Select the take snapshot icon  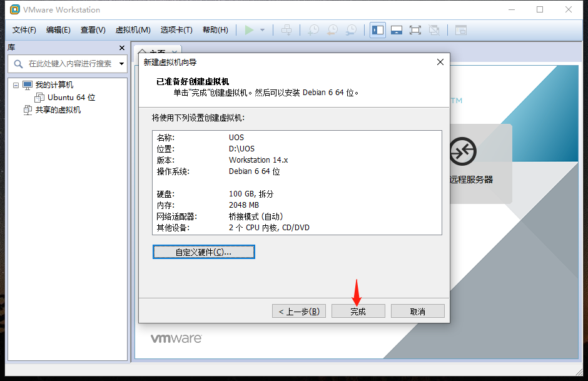pos(313,29)
